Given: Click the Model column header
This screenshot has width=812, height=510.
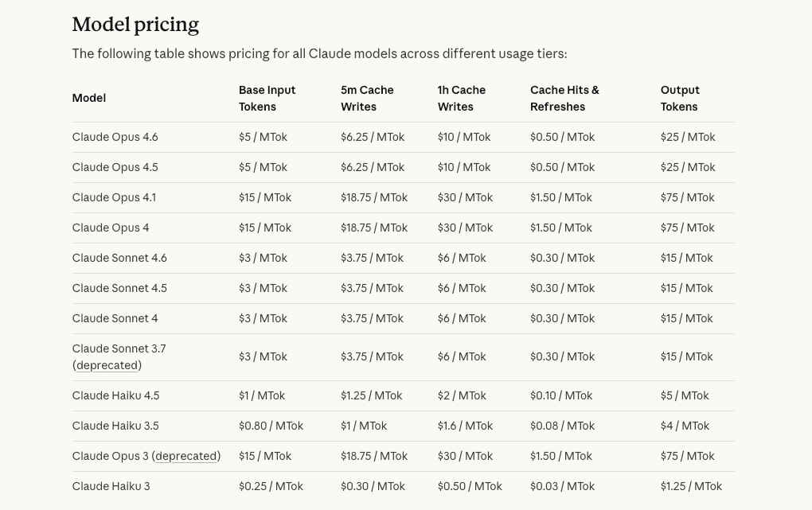Looking at the screenshot, I should pos(88,98).
